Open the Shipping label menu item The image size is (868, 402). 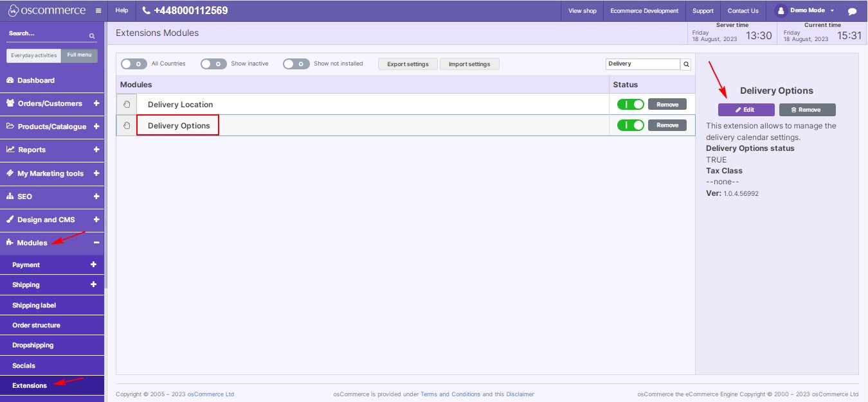point(51,305)
